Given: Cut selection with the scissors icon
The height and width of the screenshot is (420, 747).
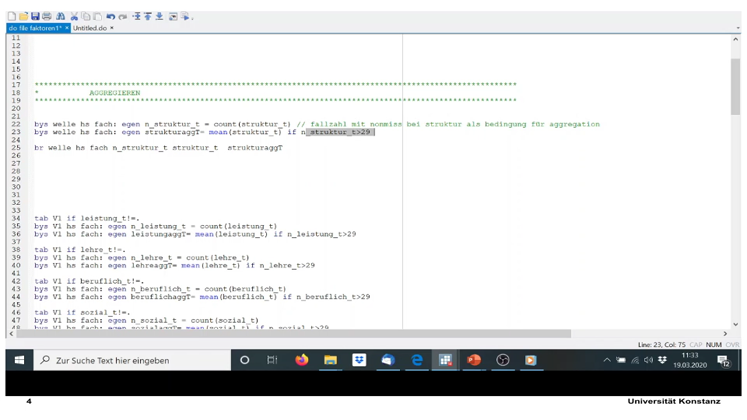Looking at the screenshot, I should [74, 17].
